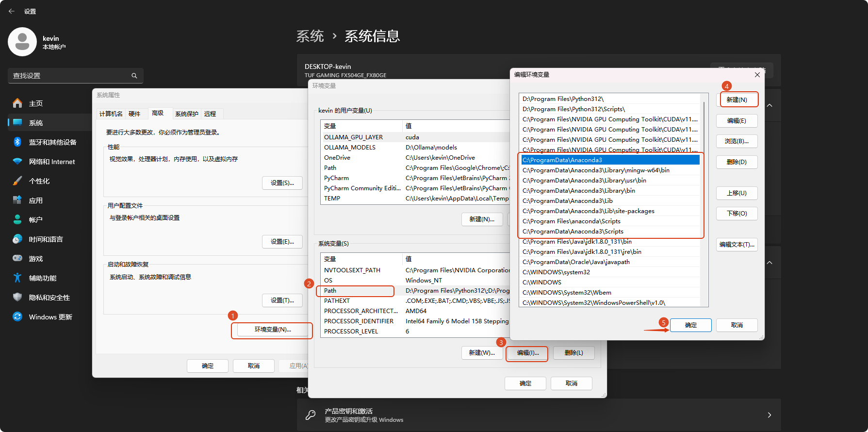Select C:\WINDOWS\system32 path entry
The width and height of the screenshot is (868, 432).
(610, 272)
